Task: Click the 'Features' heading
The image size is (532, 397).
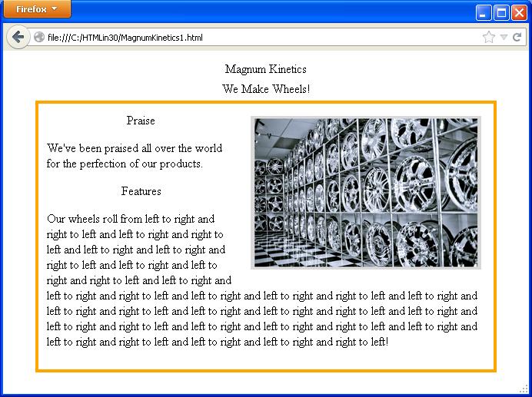Action: click(x=141, y=191)
